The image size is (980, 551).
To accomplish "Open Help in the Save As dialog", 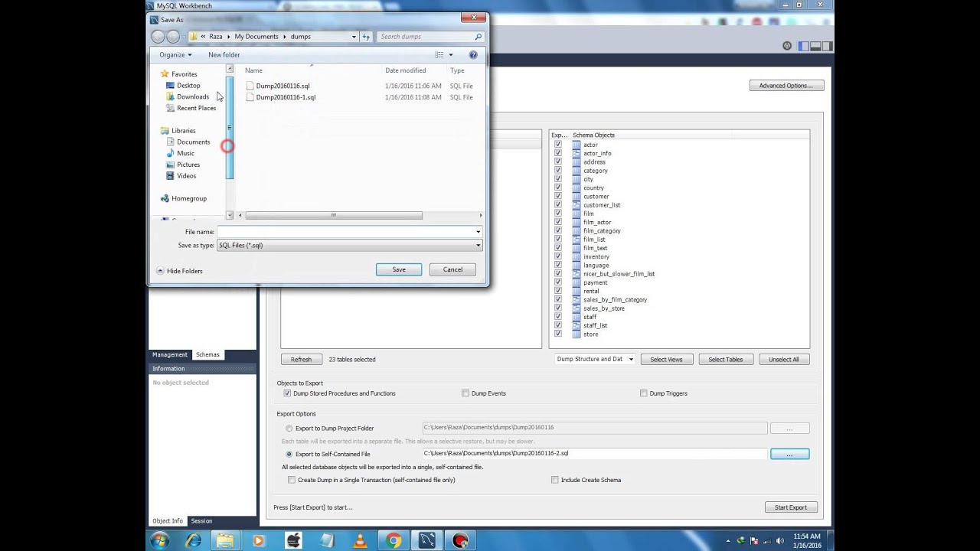I will pyautogui.click(x=473, y=55).
